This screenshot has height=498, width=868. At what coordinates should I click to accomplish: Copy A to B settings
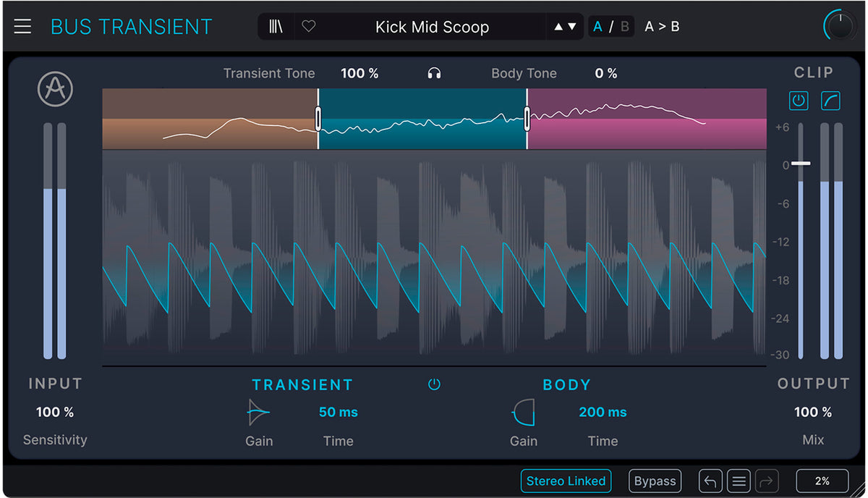(662, 27)
